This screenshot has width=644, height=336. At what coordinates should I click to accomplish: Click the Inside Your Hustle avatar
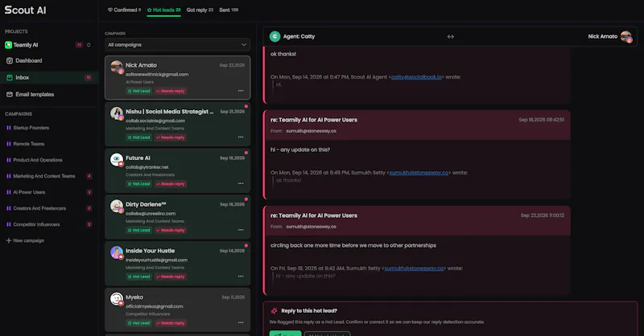pos(117,252)
